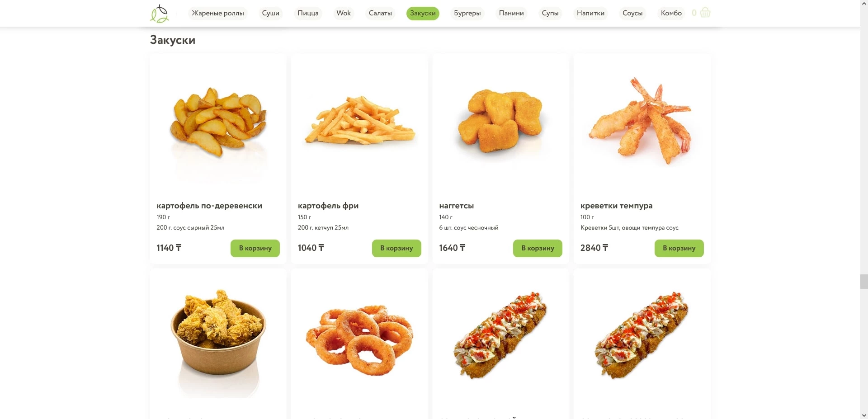Screen dimensions: 868x419
Task: Click the креветки темпура product title
Action: tap(616, 206)
